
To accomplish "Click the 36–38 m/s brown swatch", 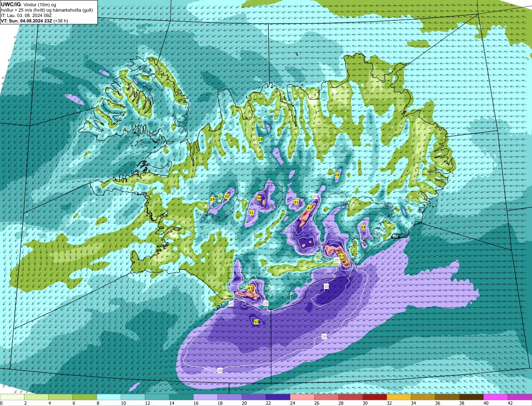I will (447, 397).
